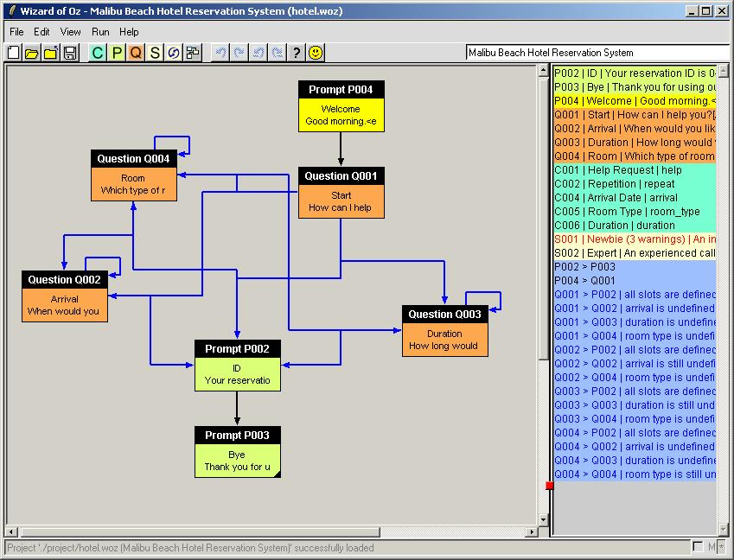The height and width of the screenshot is (560, 734).
Task: Open the Help menu
Action: (129, 32)
